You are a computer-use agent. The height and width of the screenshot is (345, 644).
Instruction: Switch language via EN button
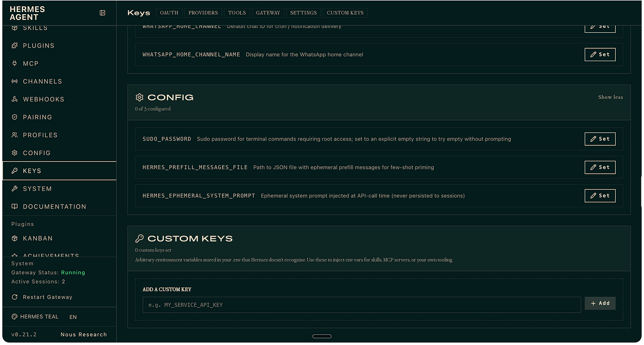coord(73,317)
